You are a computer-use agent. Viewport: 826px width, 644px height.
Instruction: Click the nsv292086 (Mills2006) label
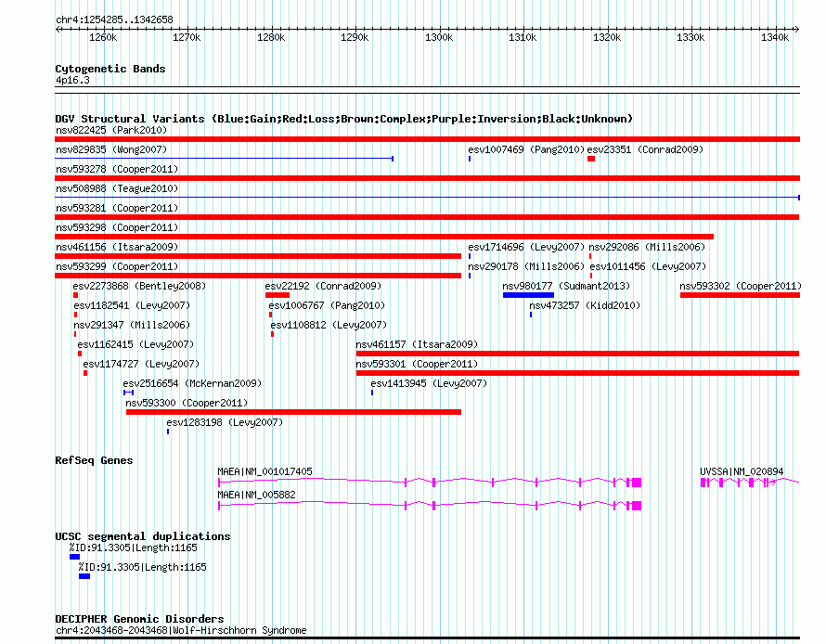click(647, 247)
